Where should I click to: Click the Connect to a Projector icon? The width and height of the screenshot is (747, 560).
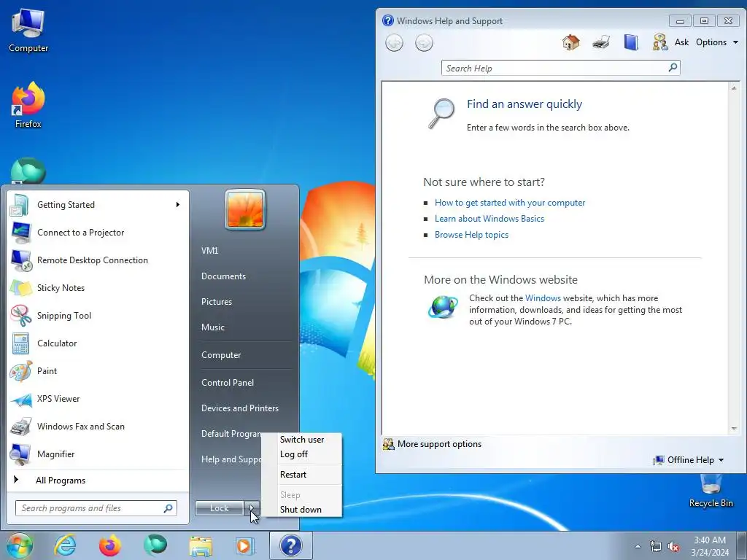21,233
